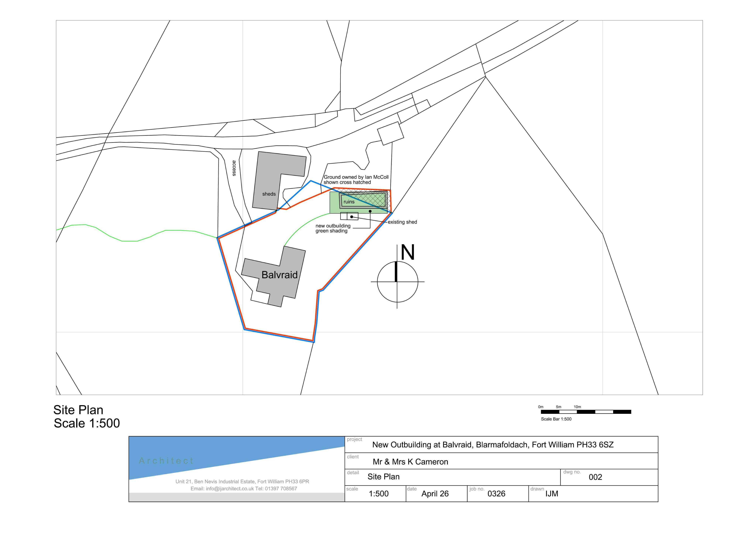Click the drawing number '002'

595,477
